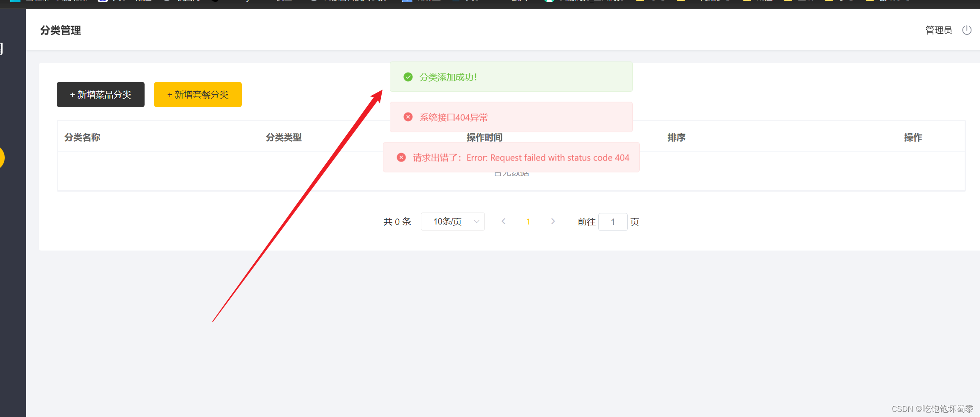Click the logout power icon

tap(967, 30)
